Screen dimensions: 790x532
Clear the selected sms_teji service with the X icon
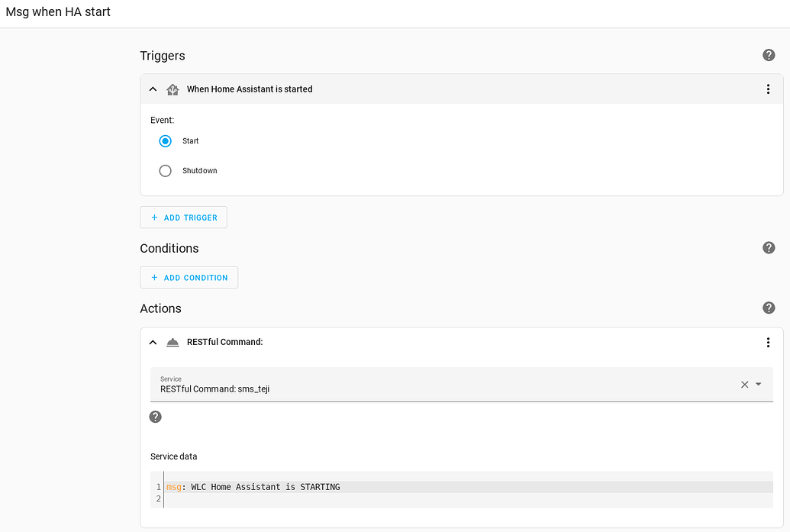click(x=744, y=384)
